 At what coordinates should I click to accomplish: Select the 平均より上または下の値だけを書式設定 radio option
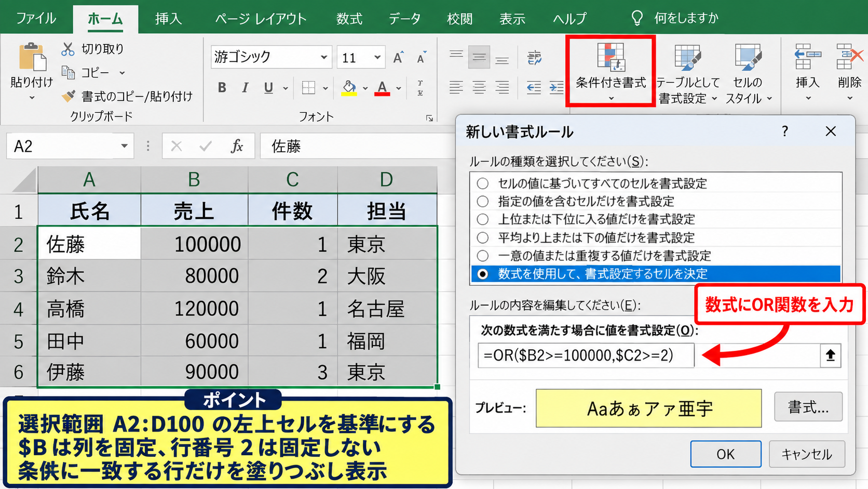tap(483, 237)
